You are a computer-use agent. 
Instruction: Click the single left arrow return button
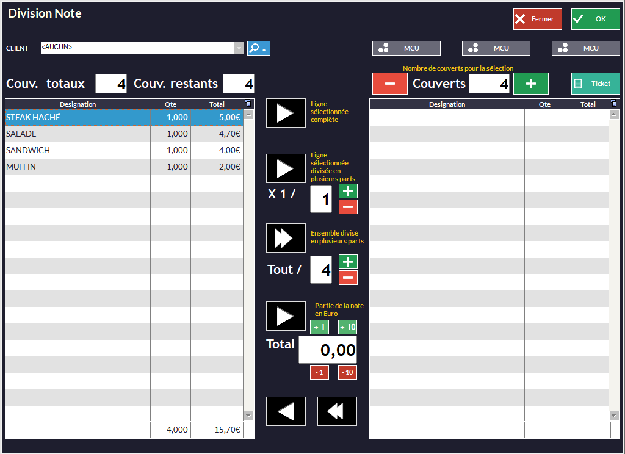pyautogui.click(x=285, y=411)
